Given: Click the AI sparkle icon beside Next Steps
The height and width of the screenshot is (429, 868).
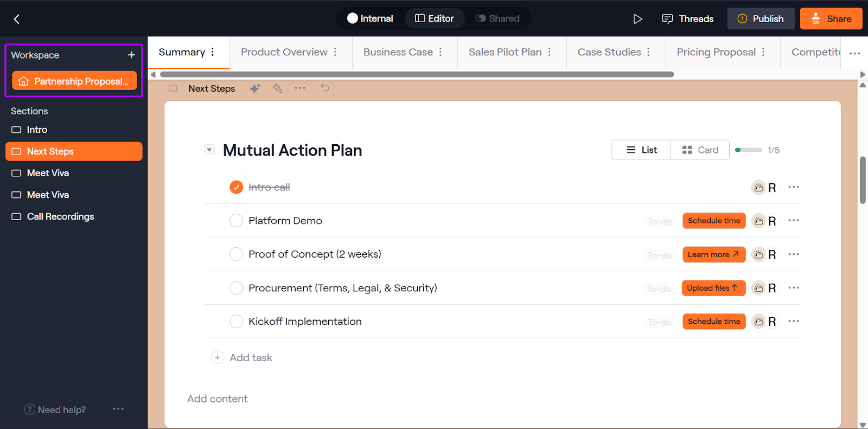Looking at the screenshot, I should click(255, 88).
